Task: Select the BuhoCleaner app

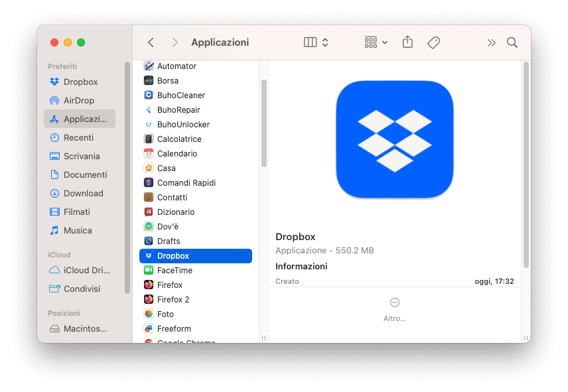Action: [196, 96]
